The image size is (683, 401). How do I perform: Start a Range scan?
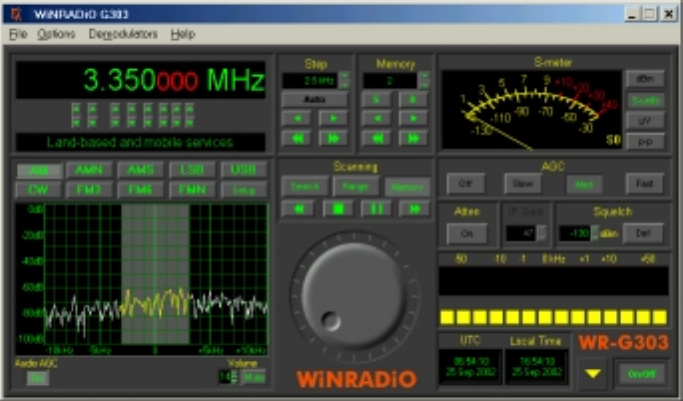(x=356, y=186)
